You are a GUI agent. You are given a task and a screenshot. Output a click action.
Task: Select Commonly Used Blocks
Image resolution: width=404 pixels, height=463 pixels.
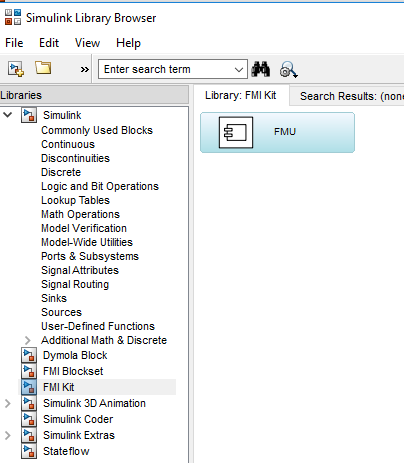(97, 130)
